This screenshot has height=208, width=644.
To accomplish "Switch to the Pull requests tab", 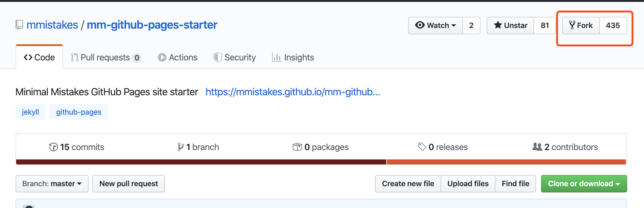I will (105, 58).
